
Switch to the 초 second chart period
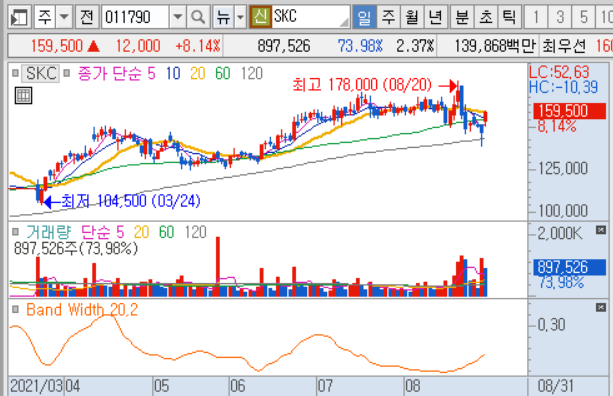tap(486, 17)
